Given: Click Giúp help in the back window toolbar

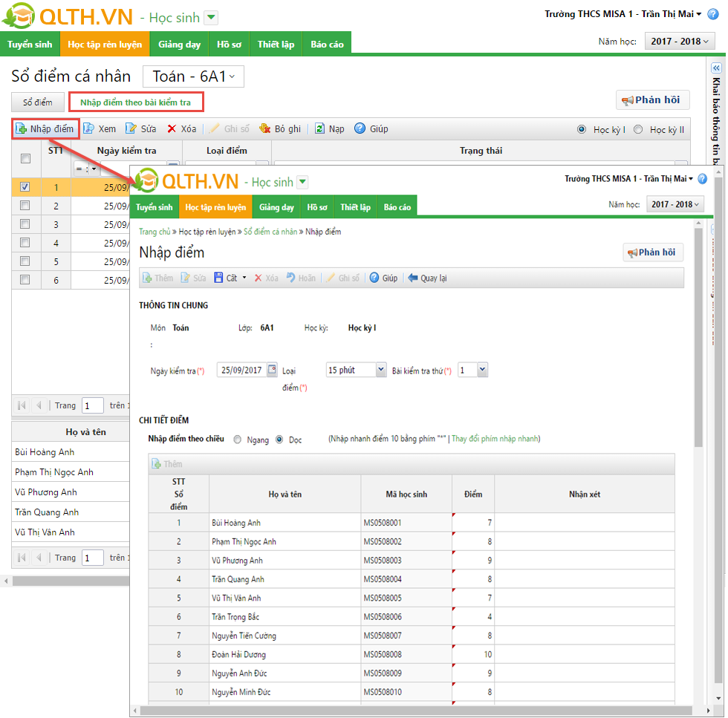Looking at the screenshot, I should click(371, 128).
